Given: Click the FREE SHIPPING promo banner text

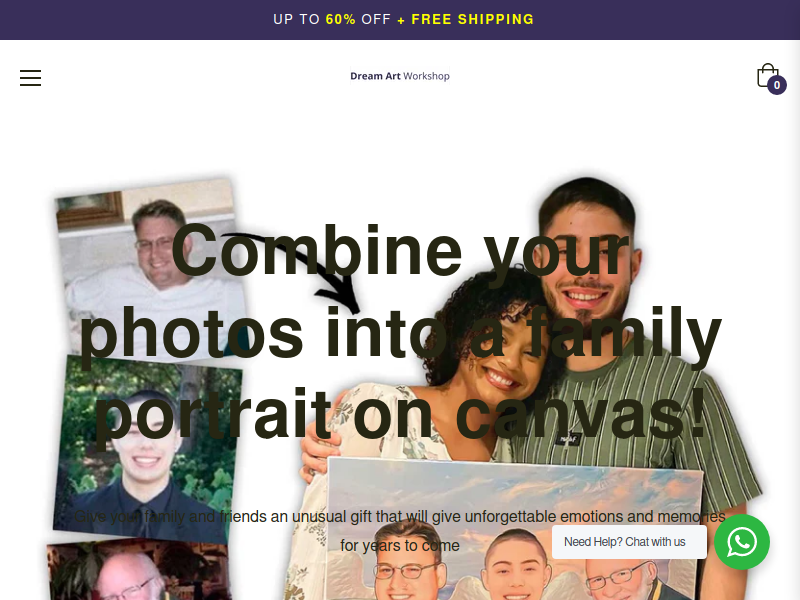Looking at the screenshot, I should click(472, 19).
